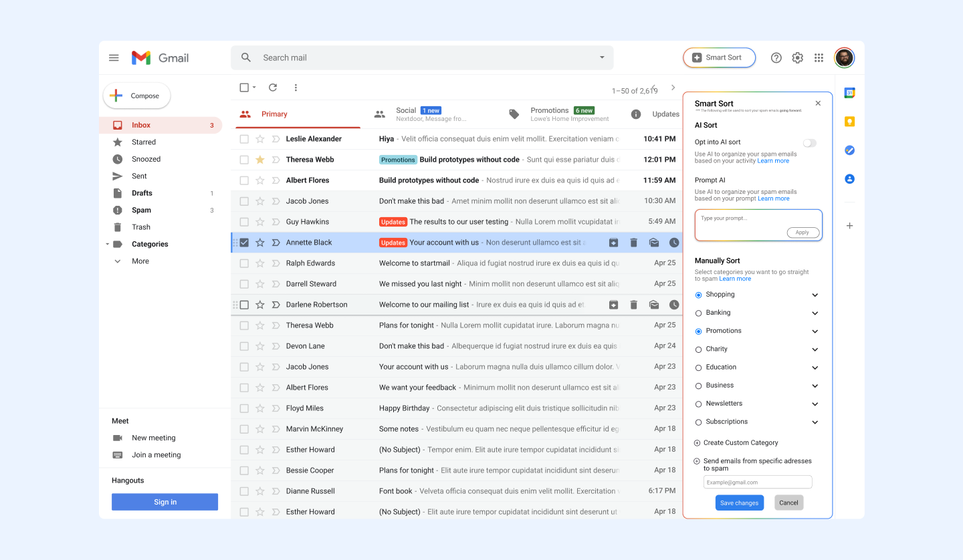The height and width of the screenshot is (560, 963).
Task: Click Cancel in Smart Sort panel
Action: [x=788, y=503]
